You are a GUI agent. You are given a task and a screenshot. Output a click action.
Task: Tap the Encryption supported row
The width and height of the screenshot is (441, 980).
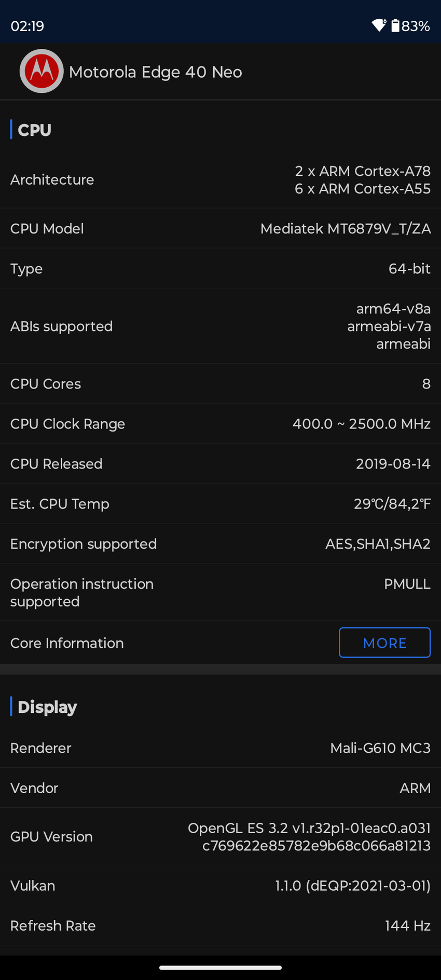[220, 544]
